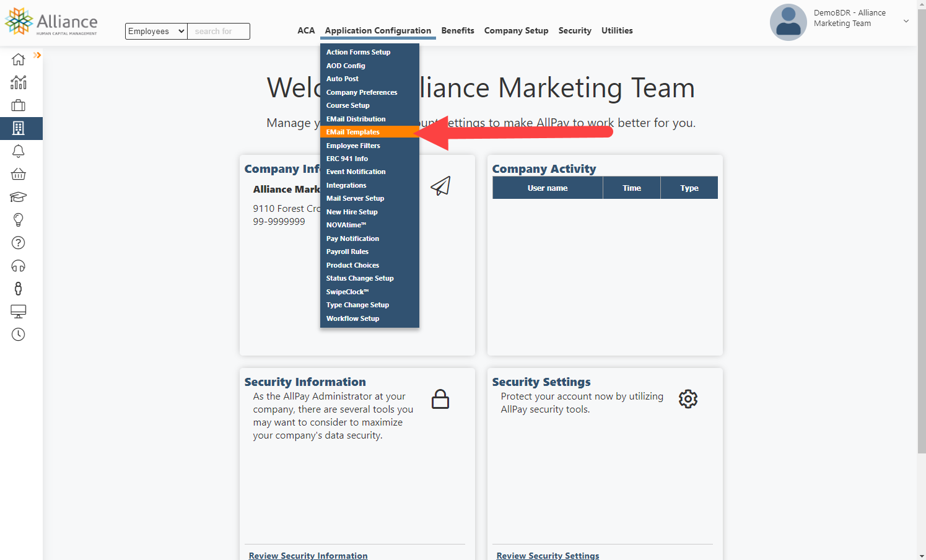
Task: Open the Utilities menu
Action: (x=617, y=30)
